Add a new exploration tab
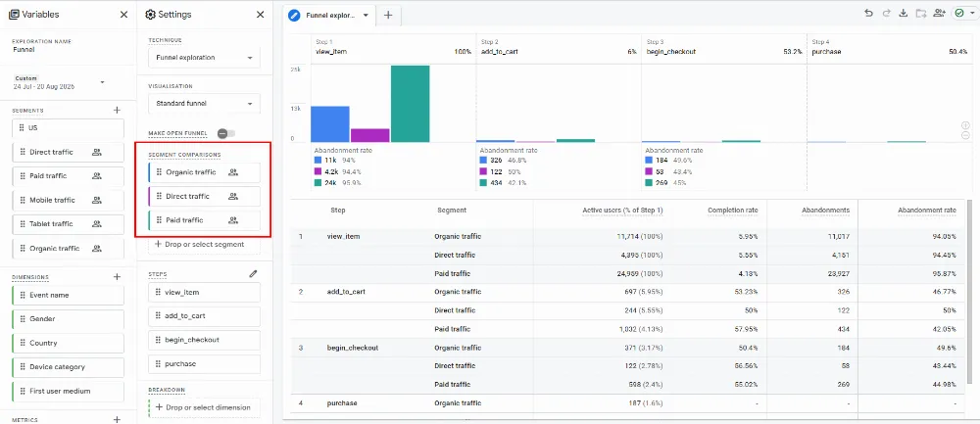980x424 pixels. pos(388,15)
